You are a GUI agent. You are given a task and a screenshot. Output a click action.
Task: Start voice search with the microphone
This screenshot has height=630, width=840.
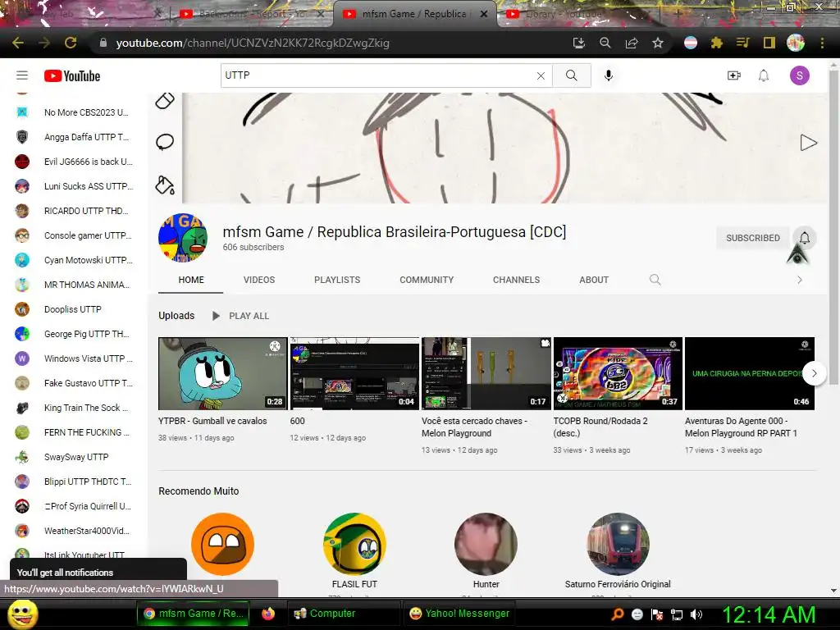[608, 75]
